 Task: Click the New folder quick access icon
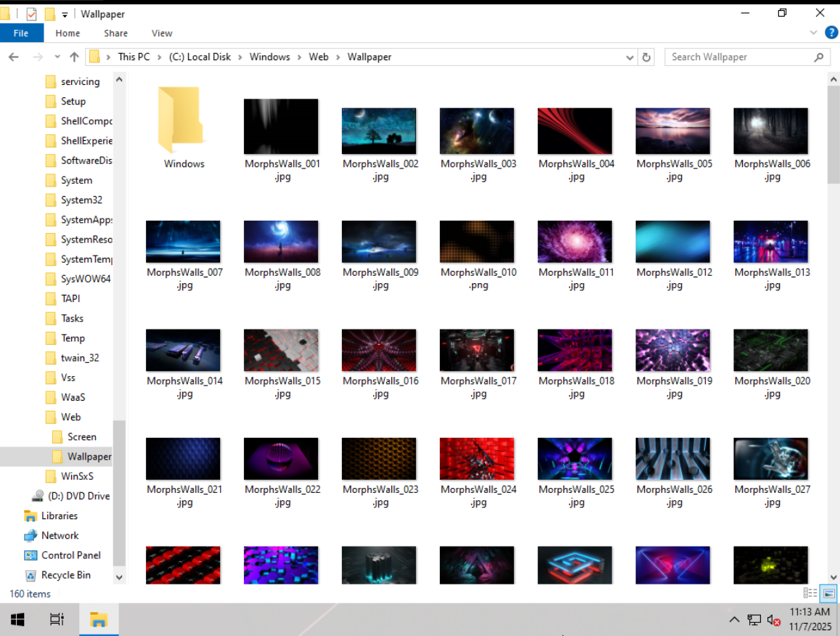[50, 14]
